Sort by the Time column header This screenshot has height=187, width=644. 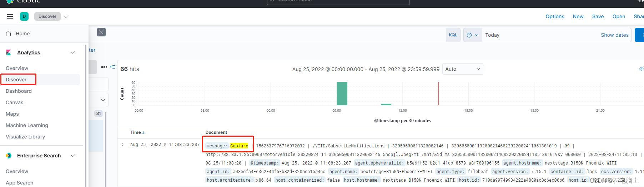coord(135,132)
